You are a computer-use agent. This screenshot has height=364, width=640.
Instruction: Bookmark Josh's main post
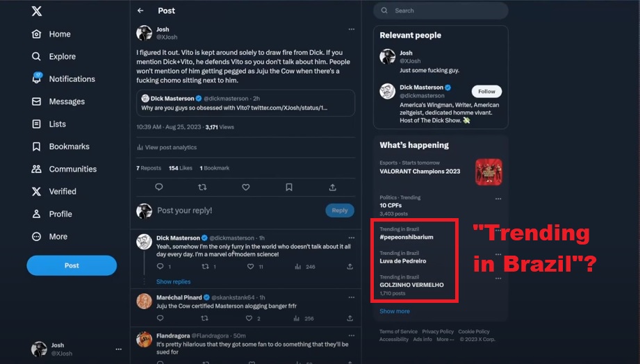point(289,187)
